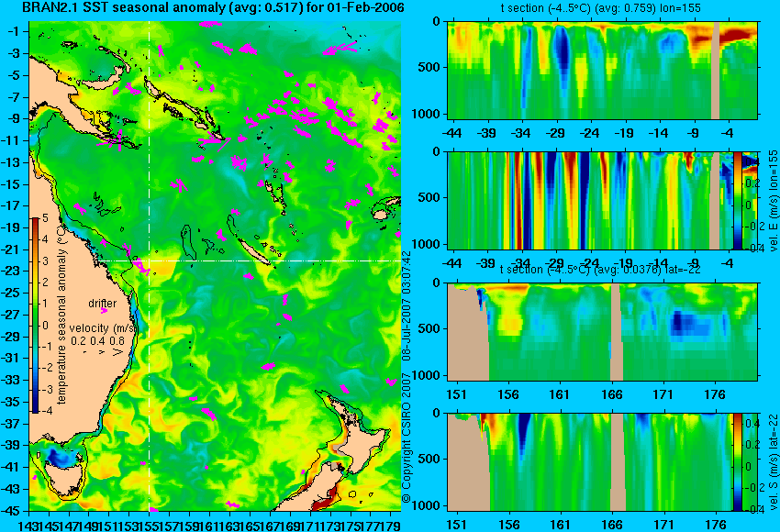Select the 'vel. S (m/s) lat=-22' axis label

click(x=773, y=461)
